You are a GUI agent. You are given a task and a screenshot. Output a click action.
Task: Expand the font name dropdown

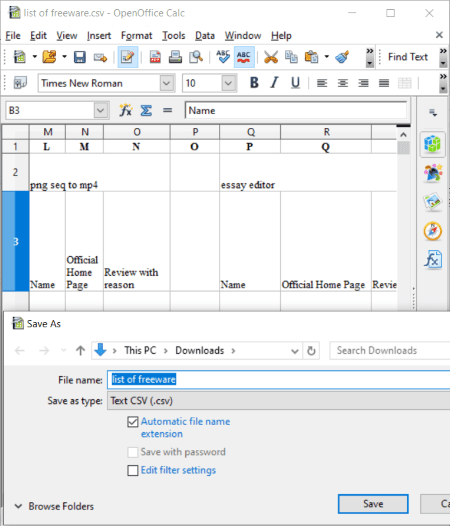coord(167,83)
